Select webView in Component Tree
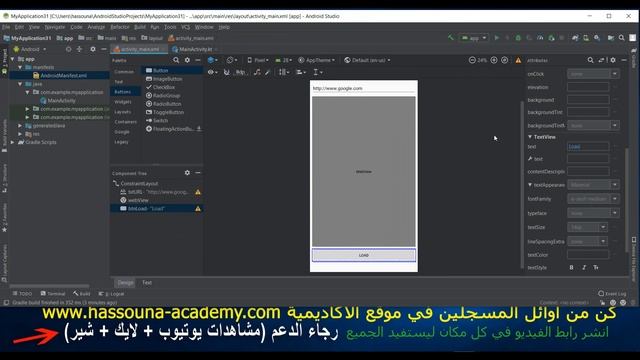Image resolution: width=640 pixels, height=360 pixels. pyautogui.click(x=138, y=200)
